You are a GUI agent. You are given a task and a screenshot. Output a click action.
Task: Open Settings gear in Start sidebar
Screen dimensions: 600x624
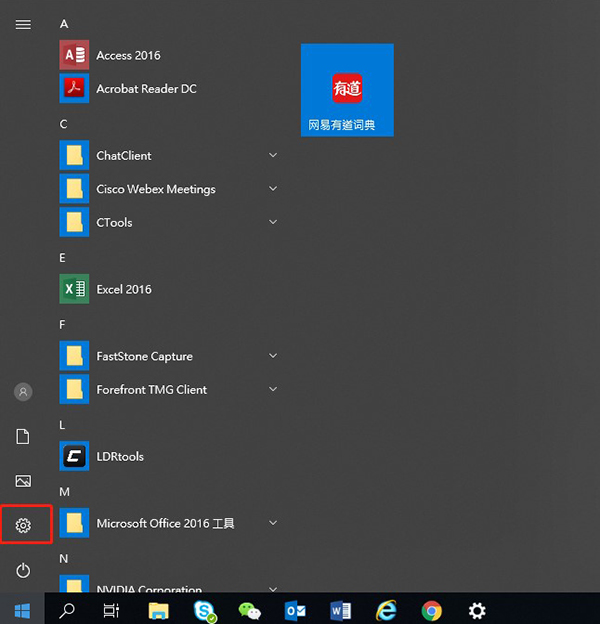23,526
